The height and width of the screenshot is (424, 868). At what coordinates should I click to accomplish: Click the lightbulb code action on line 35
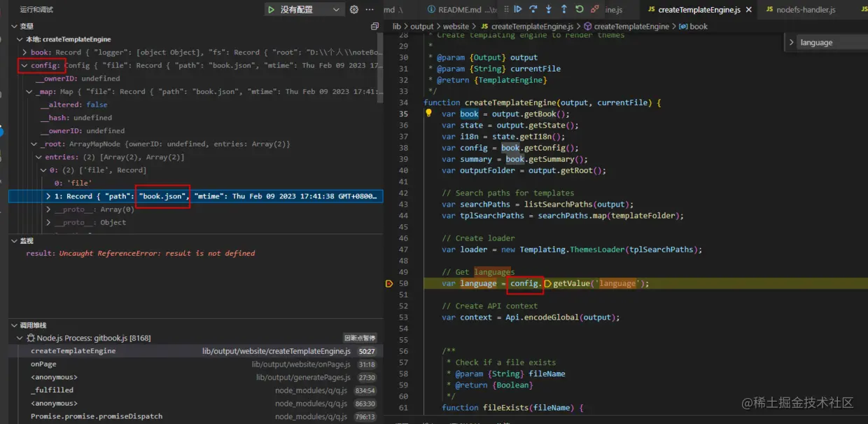click(428, 114)
